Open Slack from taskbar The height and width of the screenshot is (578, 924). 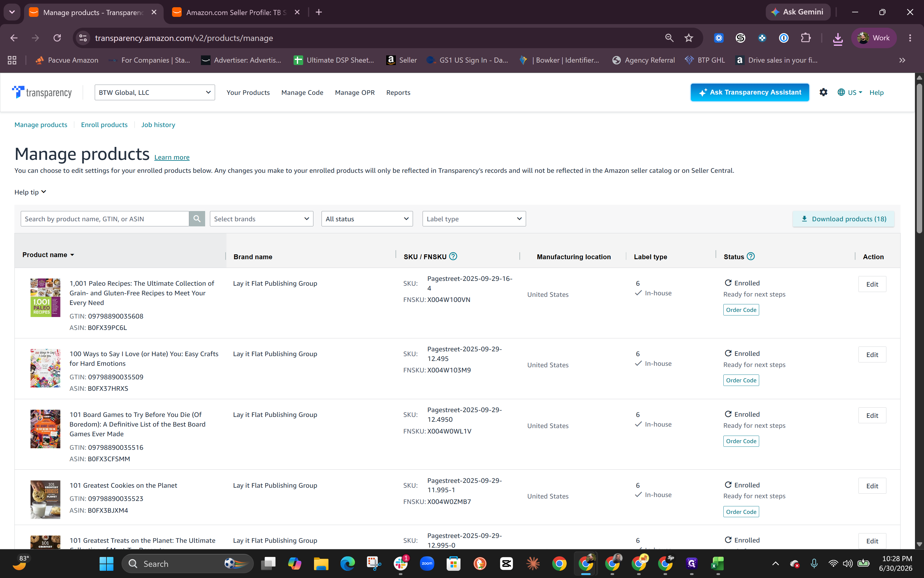point(401,564)
